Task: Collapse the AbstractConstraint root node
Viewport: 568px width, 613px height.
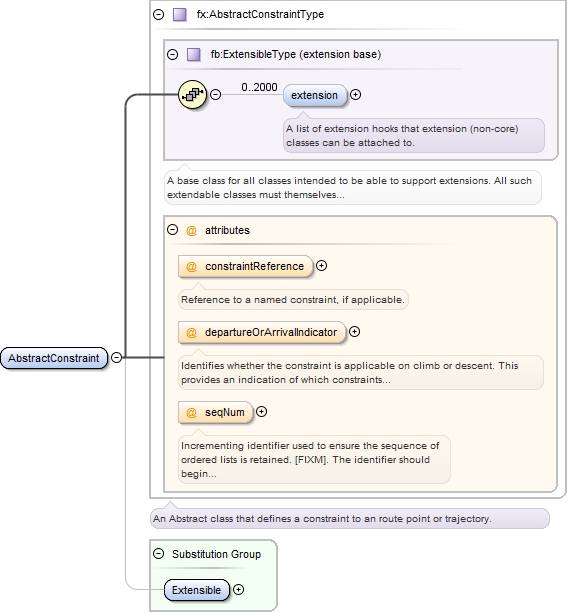Action: [116, 357]
